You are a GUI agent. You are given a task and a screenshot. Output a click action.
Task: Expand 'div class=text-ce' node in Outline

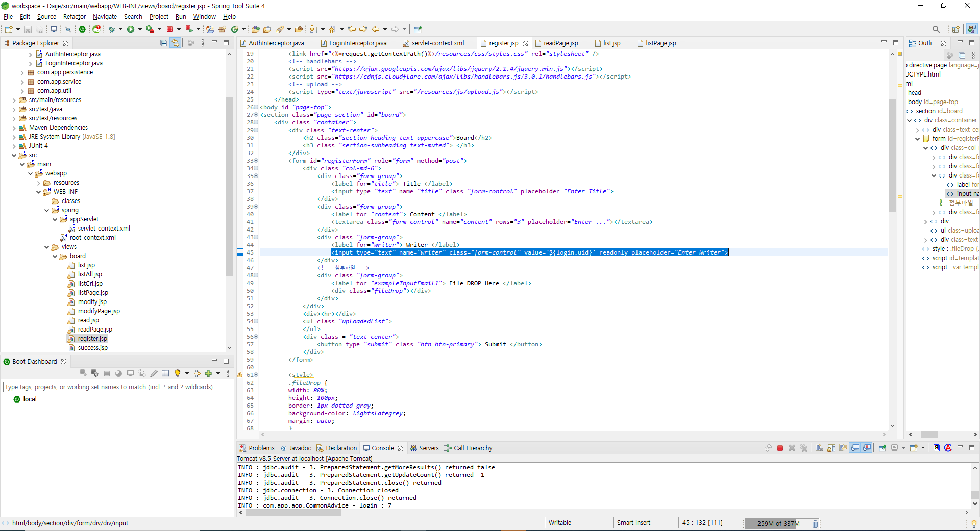tap(917, 130)
